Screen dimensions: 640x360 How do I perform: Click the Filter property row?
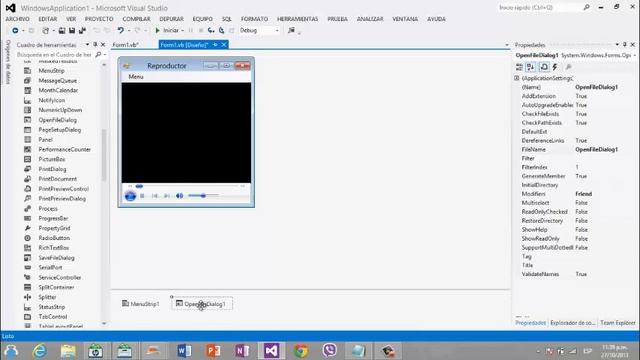(575, 158)
